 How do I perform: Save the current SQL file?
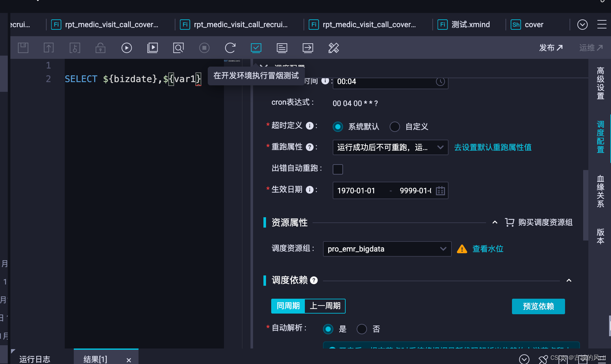point(23,48)
